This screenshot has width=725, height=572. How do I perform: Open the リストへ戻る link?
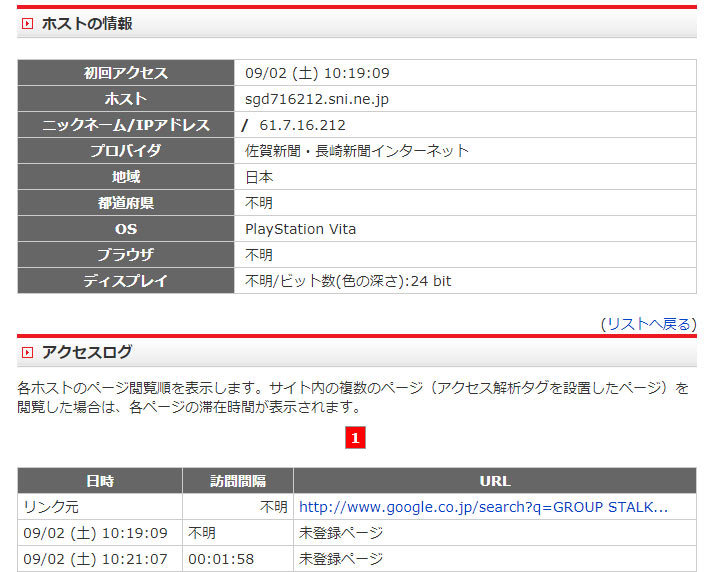tap(648, 324)
